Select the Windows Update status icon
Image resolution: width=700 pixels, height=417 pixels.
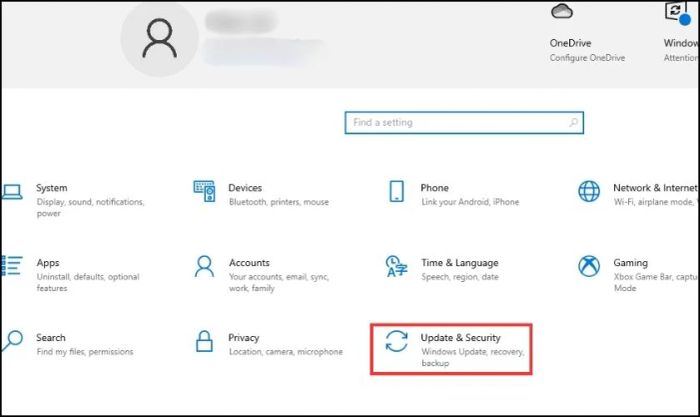(x=677, y=12)
